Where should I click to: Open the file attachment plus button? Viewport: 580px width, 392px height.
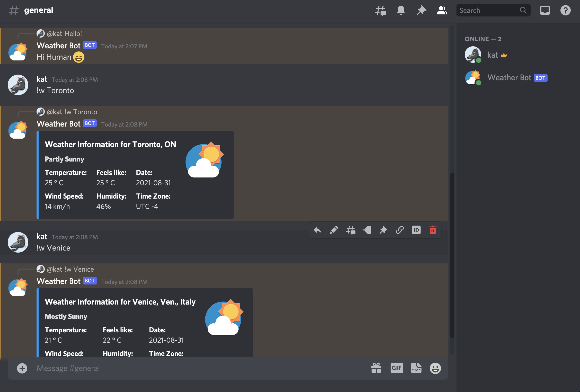pos(22,368)
